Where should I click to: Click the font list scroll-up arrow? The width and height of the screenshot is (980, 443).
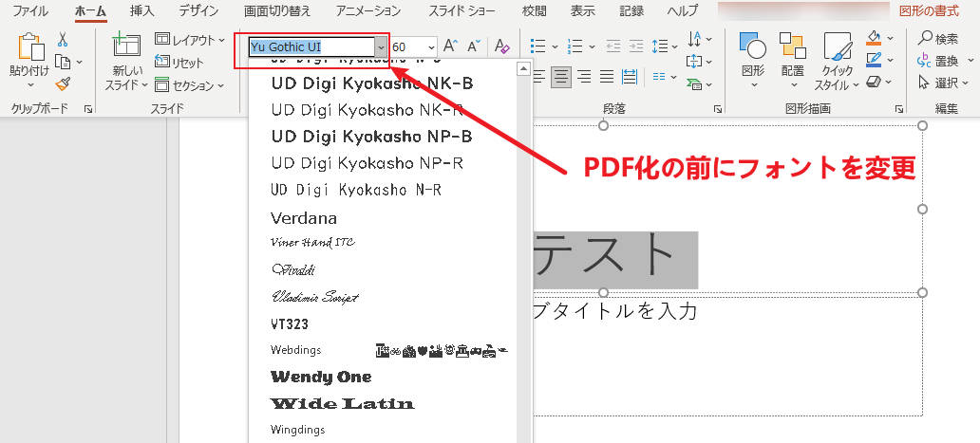click(523, 67)
